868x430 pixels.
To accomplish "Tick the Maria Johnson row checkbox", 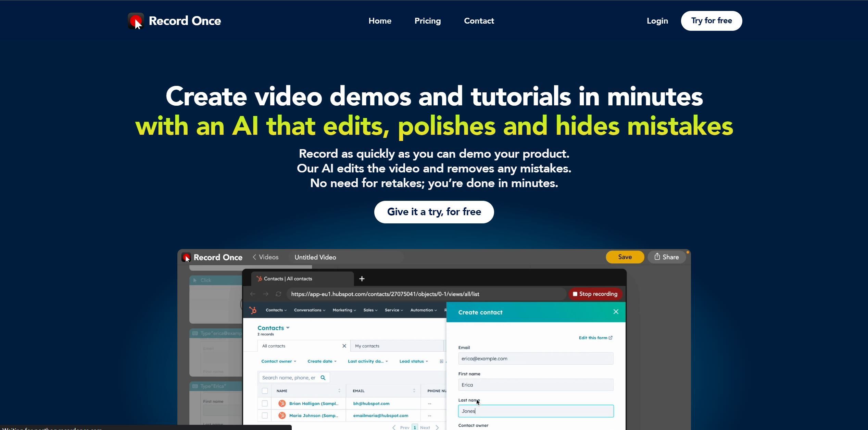I will coord(265,416).
